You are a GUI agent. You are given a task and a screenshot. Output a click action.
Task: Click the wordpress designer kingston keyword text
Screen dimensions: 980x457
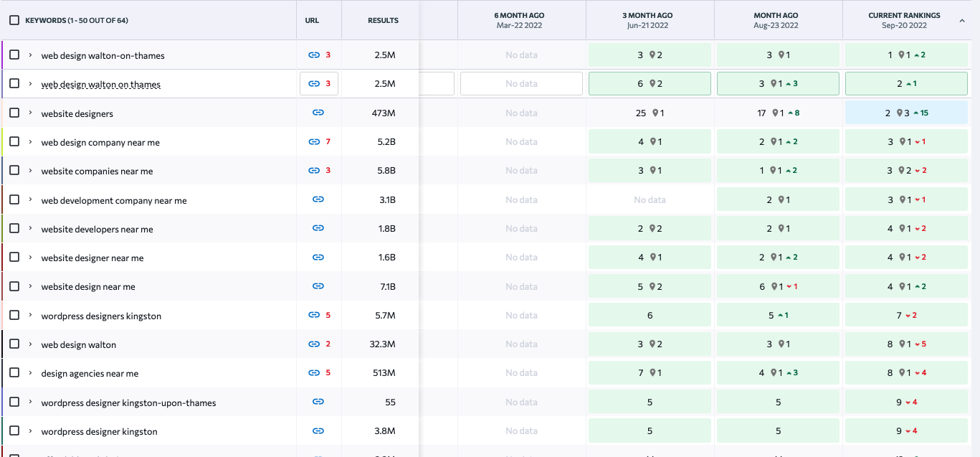tap(99, 431)
